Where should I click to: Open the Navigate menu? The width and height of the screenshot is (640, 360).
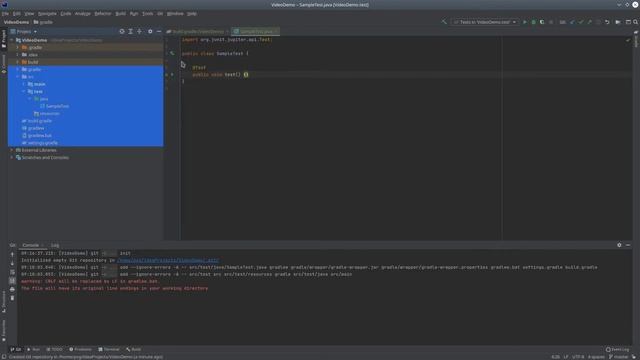[x=47, y=13]
